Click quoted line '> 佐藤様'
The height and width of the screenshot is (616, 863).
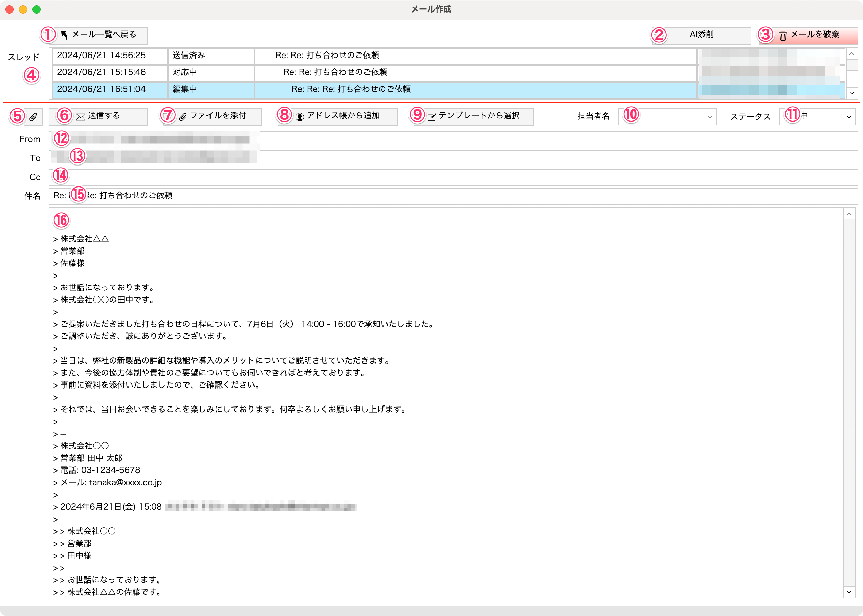[69, 263]
